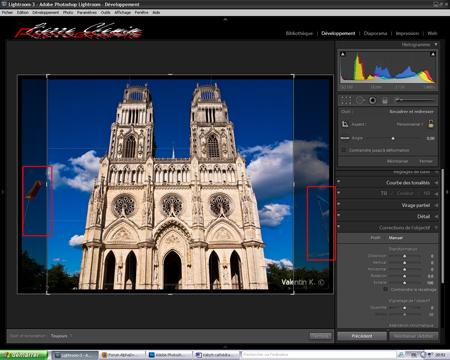Image resolution: width=450 pixels, height=360 pixels.
Task: Open the Outil d'incrustation Toujours dropdown
Action: 61,336
